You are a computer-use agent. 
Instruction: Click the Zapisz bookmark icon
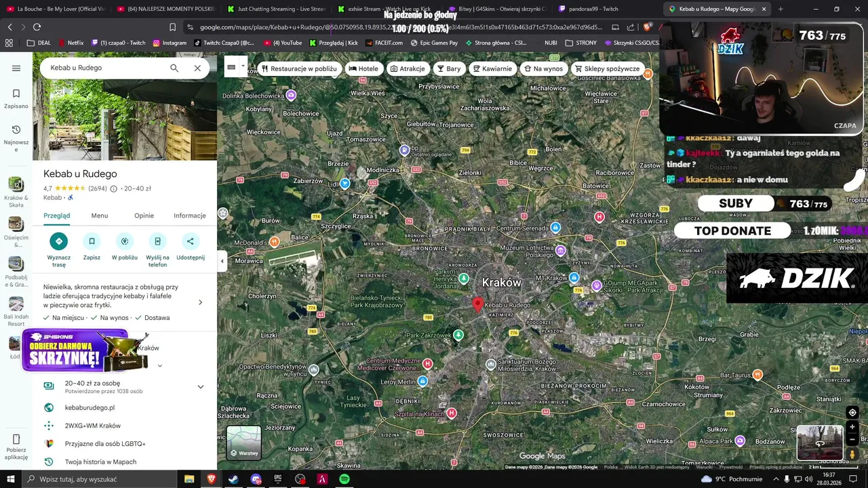tap(92, 241)
